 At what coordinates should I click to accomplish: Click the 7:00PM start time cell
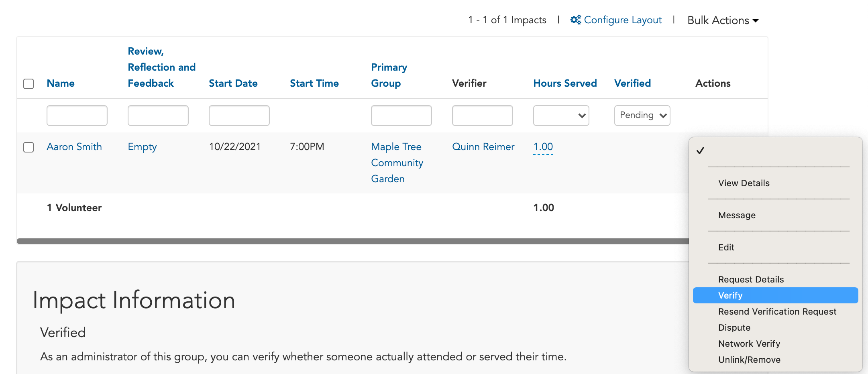tap(307, 146)
